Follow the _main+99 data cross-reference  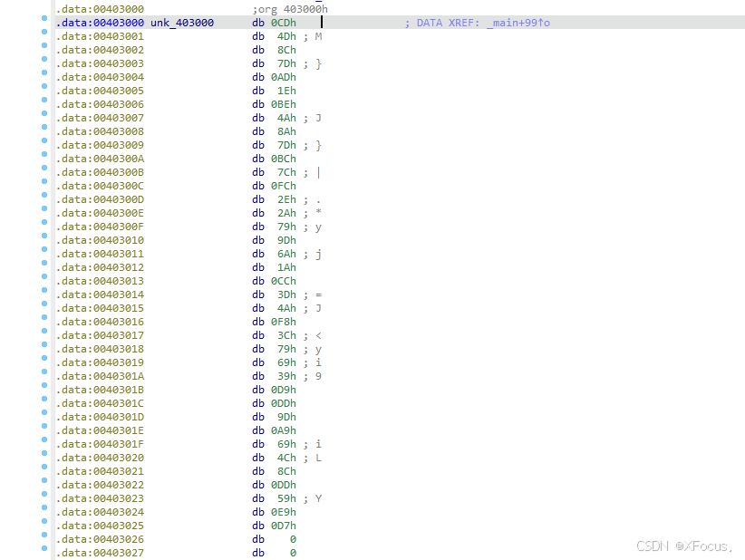click(518, 23)
